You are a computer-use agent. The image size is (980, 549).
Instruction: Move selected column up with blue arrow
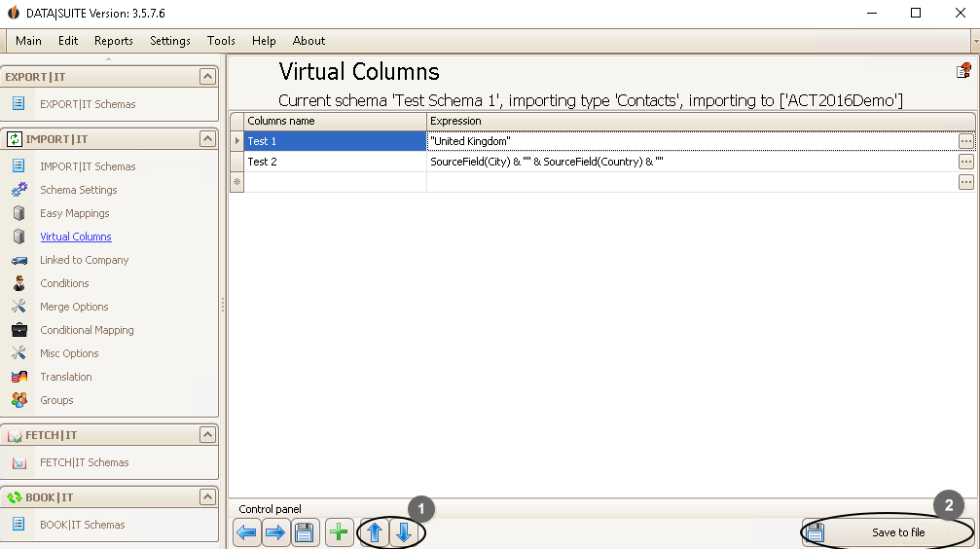(x=375, y=532)
